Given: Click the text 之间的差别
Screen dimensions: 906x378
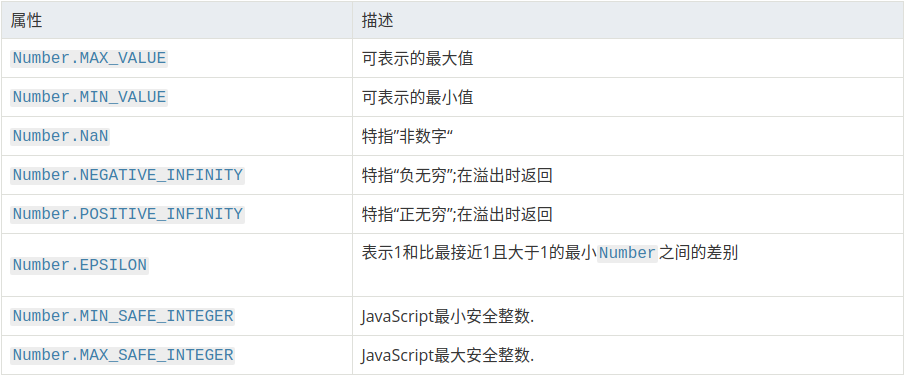Looking at the screenshot, I should 699,253.
